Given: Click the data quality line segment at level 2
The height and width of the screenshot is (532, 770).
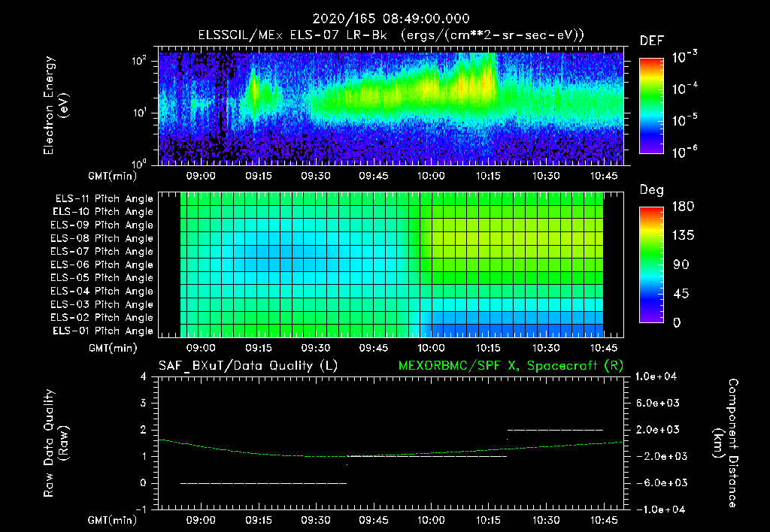Looking at the screenshot, I should click(556, 430).
